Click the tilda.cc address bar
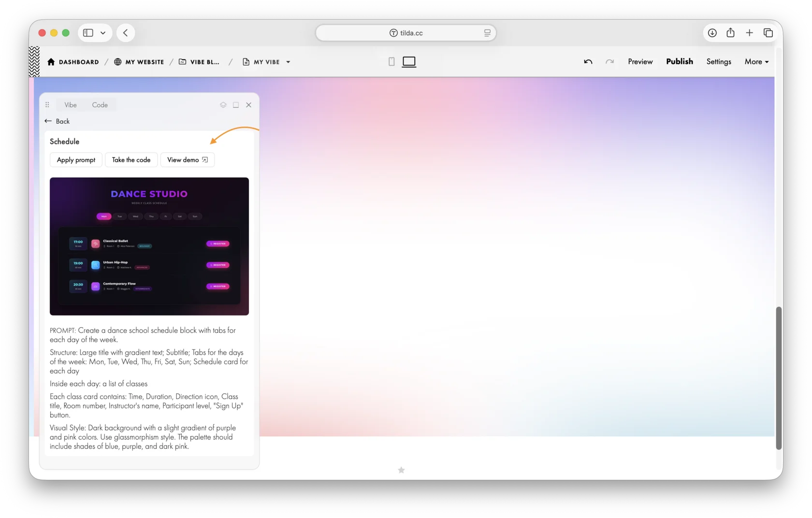The image size is (812, 518). [x=406, y=33]
